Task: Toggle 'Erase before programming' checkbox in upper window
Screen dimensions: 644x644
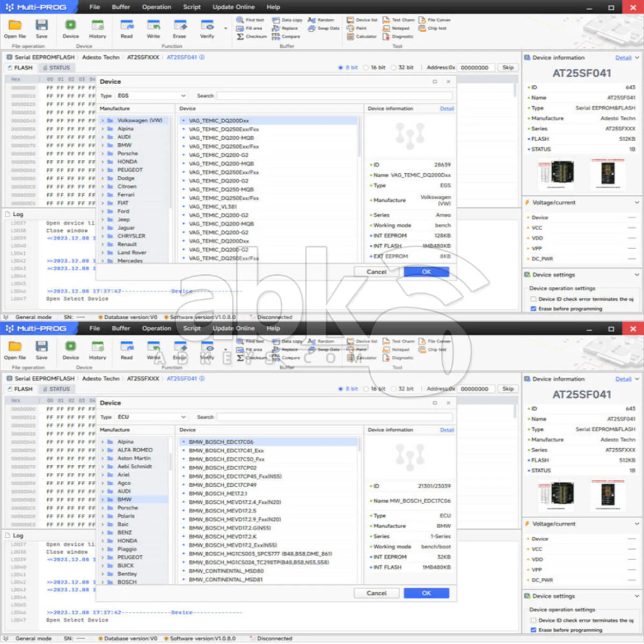Action: coord(533,309)
